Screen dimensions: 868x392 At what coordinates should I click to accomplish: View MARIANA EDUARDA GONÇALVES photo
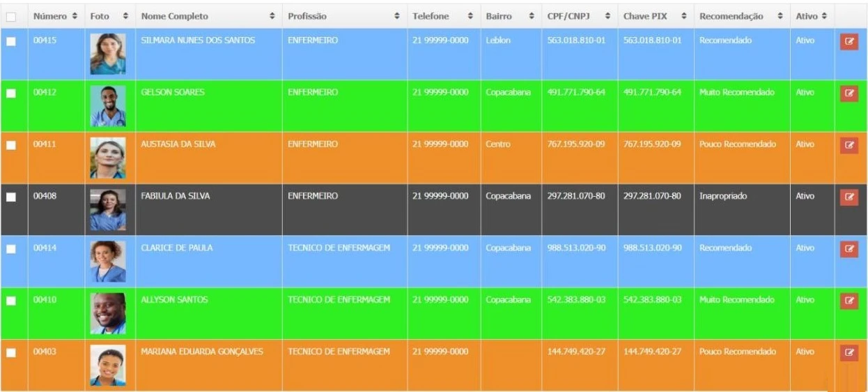point(108,365)
